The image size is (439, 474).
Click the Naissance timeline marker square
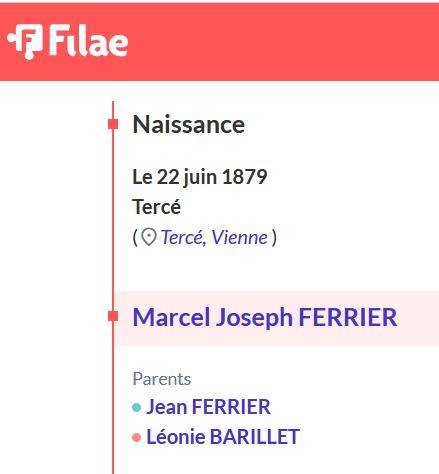[x=113, y=124]
